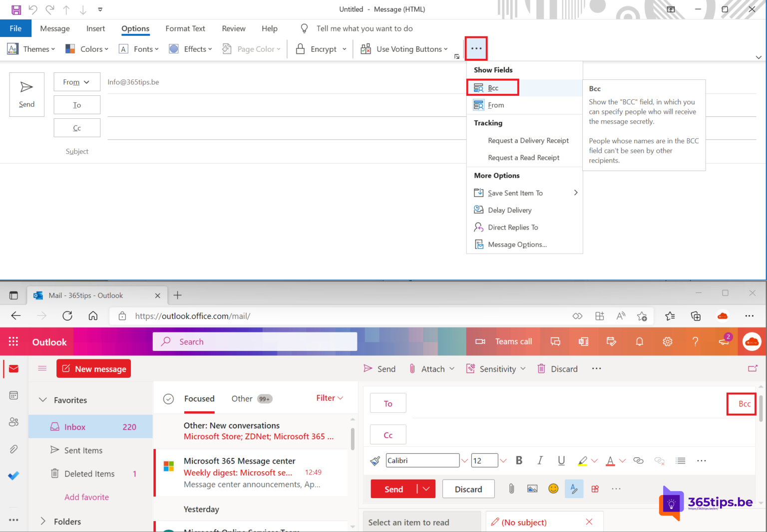Image resolution: width=767 pixels, height=532 pixels.
Task: Open the From dropdown in the desktop message
Action: point(77,82)
